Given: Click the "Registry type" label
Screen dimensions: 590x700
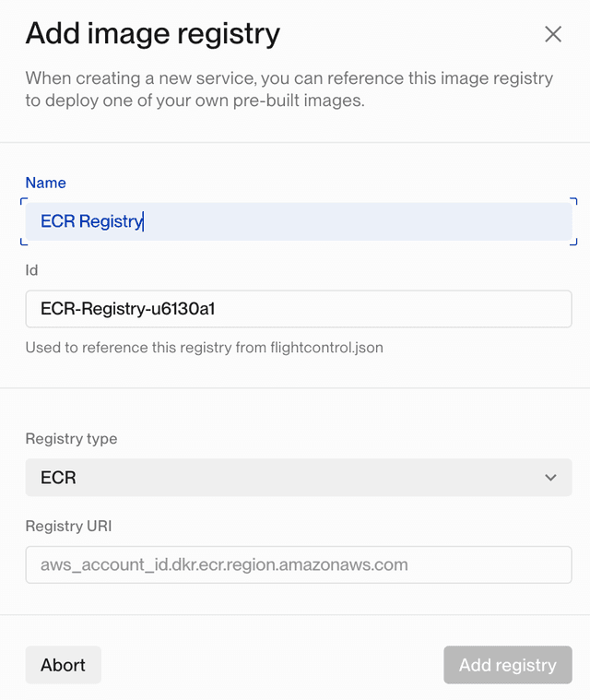Looking at the screenshot, I should click(x=71, y=439).
